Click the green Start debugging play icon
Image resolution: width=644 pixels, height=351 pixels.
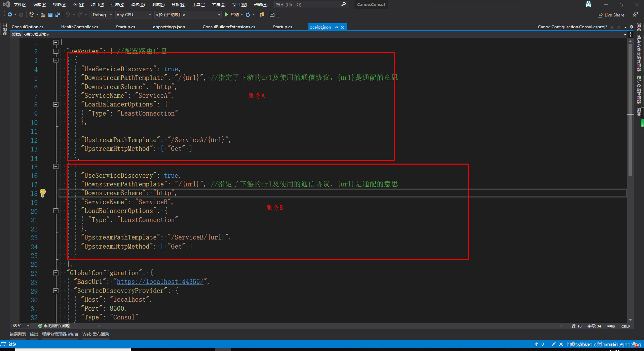tap(226, 14)
